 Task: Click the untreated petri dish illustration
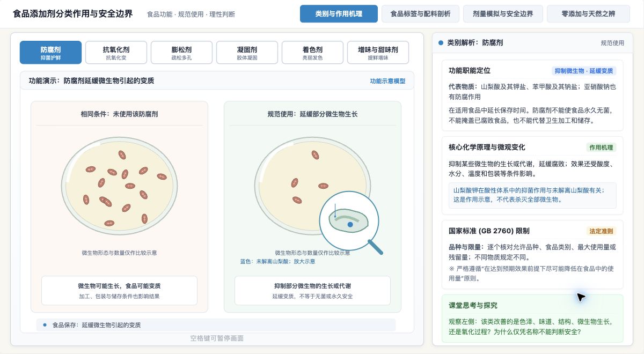pos(119,186)
